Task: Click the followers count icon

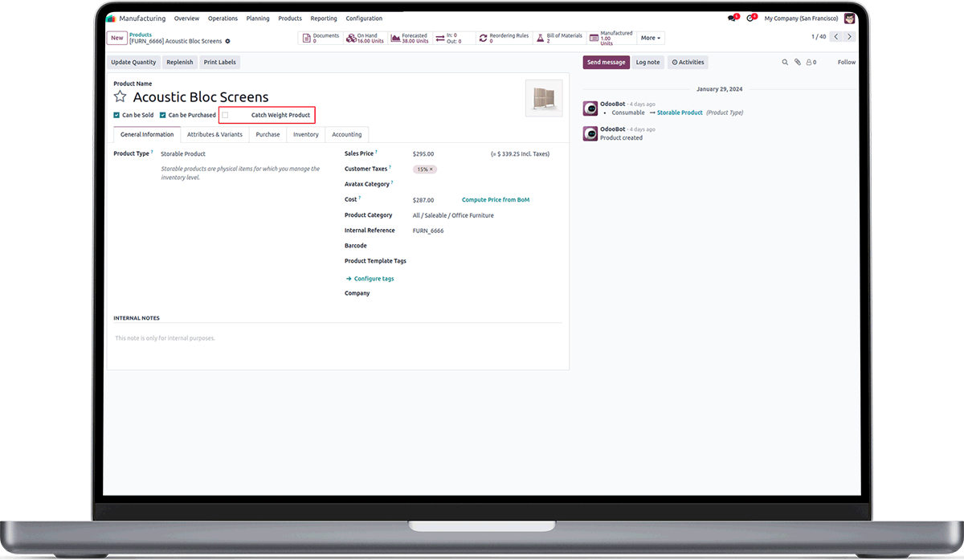Action: click(811, 62)
